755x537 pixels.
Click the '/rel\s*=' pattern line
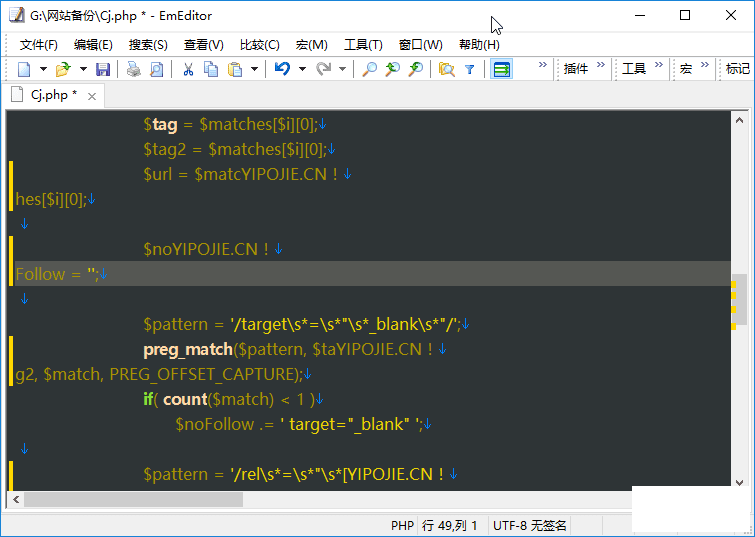pos(293,475)
